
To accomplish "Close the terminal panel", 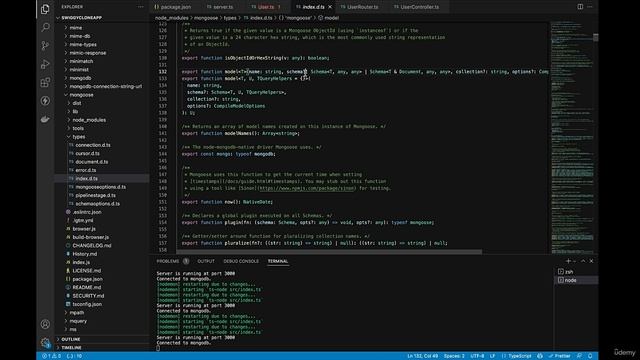I will [x=591, y=261].
